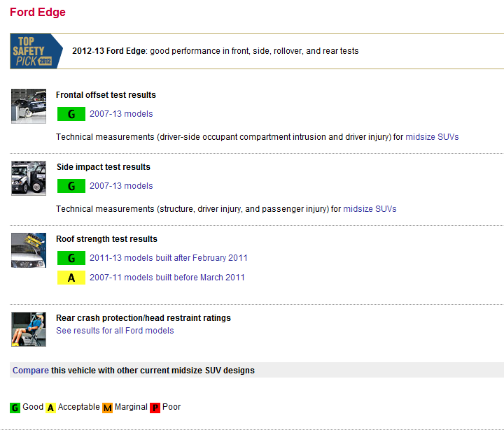Click the Frontal offset test results heading

[x=106, y=95]
